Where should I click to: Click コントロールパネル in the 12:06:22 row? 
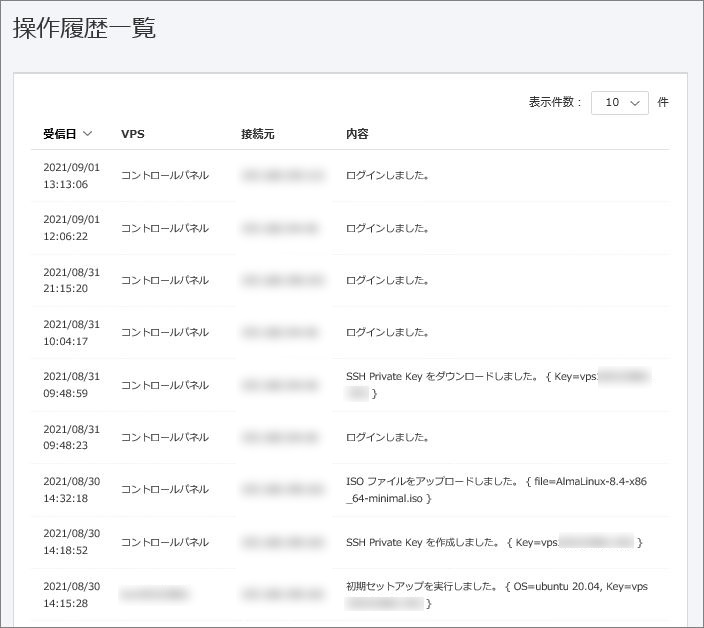165,228
